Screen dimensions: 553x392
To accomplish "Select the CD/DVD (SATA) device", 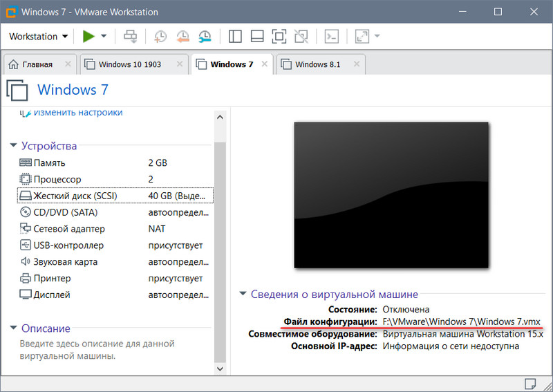I will [115, 212].
